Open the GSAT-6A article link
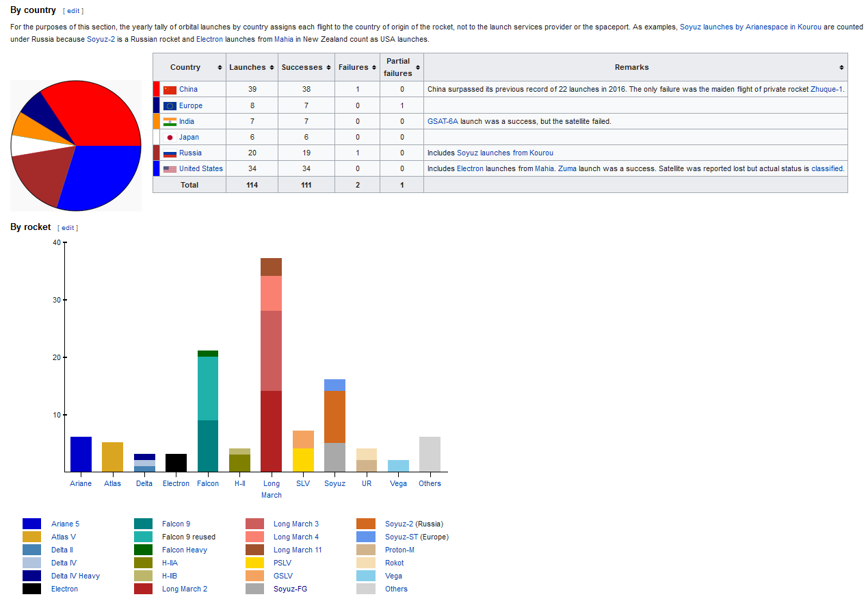Screen dimensions: 868x599 pyautogui.click(x=443, y=121)
